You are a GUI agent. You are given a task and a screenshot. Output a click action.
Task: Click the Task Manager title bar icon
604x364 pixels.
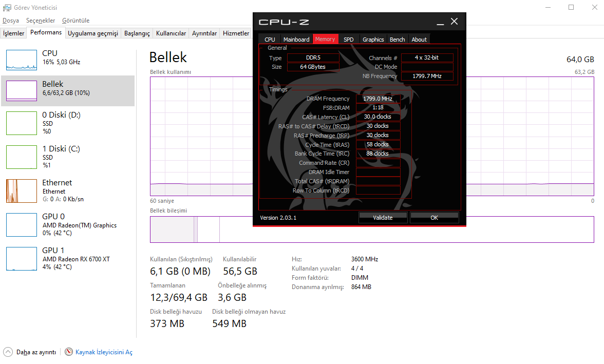(x=7, y=8)
